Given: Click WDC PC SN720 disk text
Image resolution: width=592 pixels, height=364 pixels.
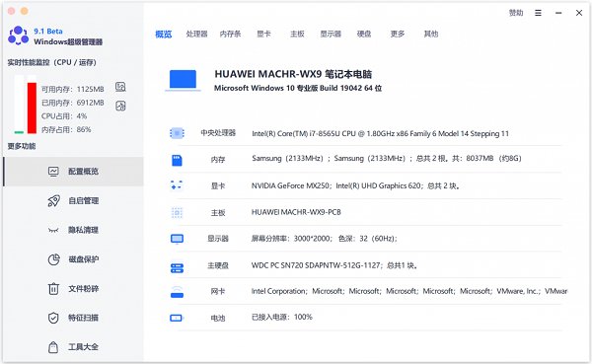Looking at the screenshot, I should [x=334, y=265].
